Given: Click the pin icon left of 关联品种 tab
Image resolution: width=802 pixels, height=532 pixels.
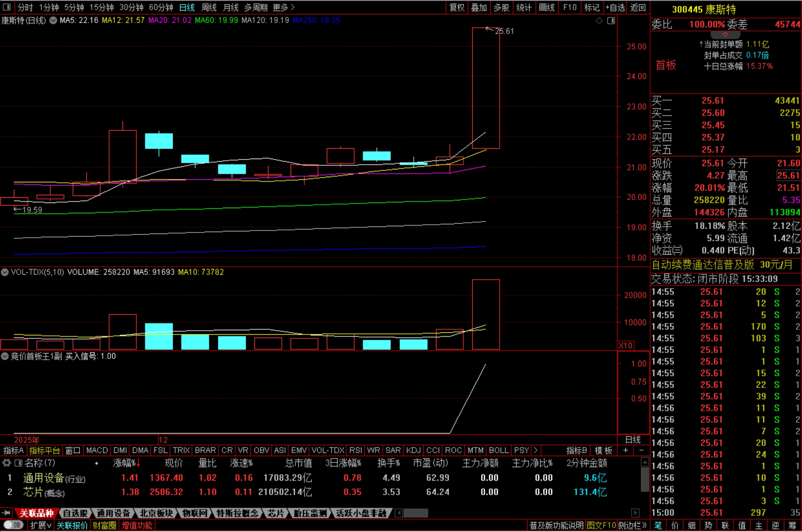Looking at the screenshot, I should pyautogui.click(x=6, y=513).
